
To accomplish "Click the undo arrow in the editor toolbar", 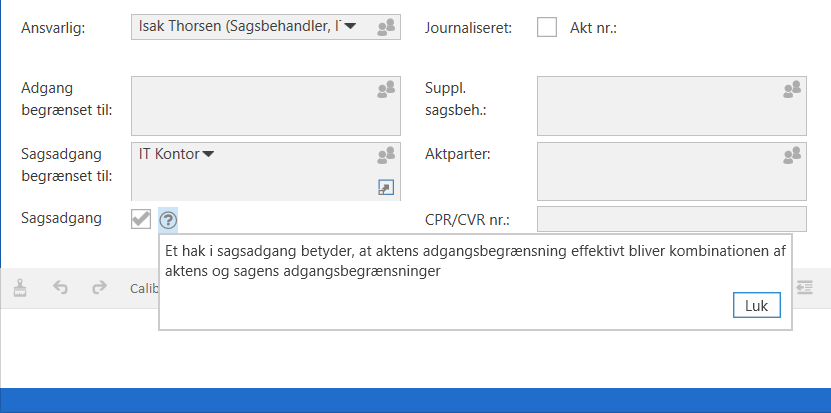I will (x=60, y=288).
